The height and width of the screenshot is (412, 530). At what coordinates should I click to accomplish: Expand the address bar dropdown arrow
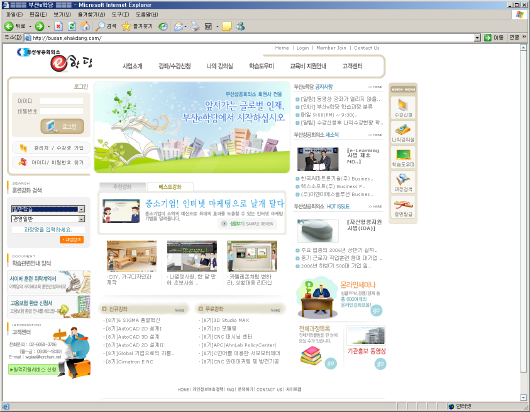click(477, 38)
